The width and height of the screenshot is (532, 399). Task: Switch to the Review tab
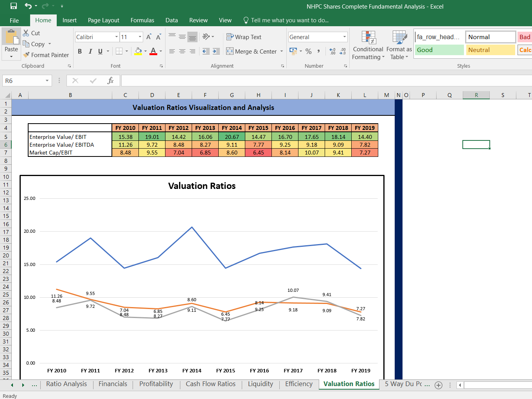(198, 20)
